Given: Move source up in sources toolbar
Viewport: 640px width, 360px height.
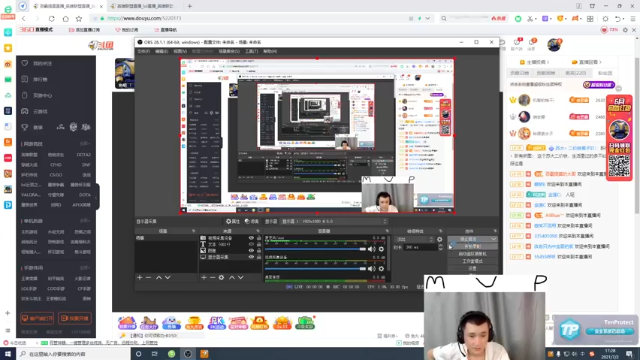Looking at the screenshot, I should click(x=231, y=278).
